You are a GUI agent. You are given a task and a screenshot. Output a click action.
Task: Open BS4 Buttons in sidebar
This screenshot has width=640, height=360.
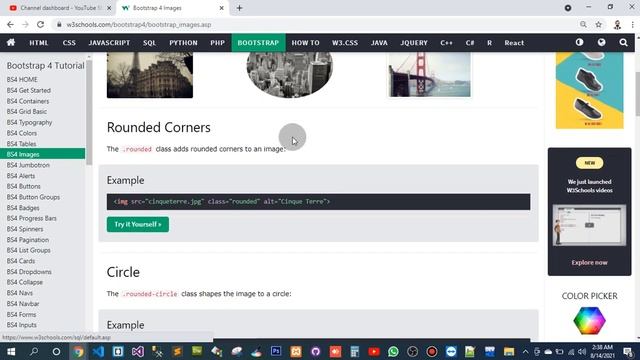tap(23, 186)
